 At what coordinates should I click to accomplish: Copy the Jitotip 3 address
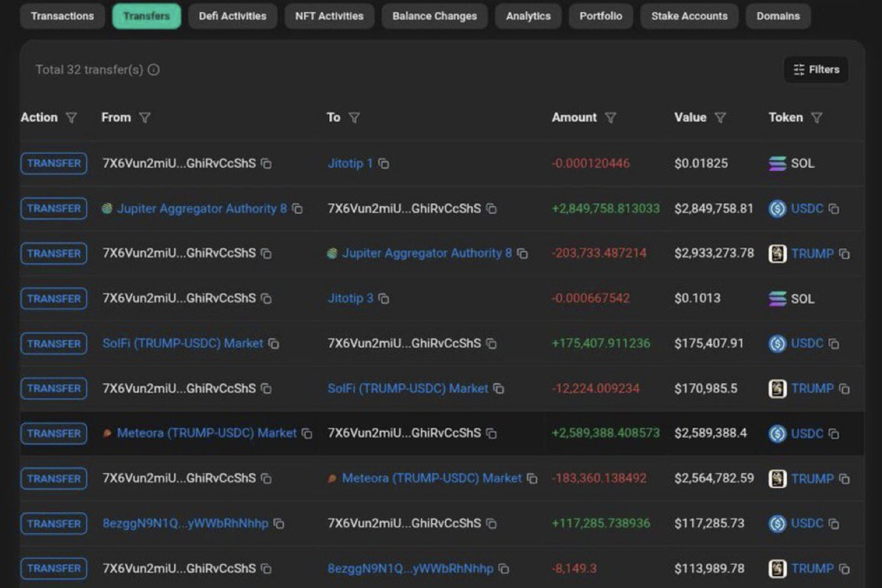coord(384,299)
